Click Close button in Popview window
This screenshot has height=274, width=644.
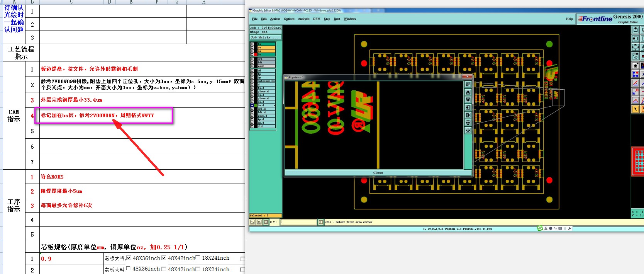[x=378, y=173]
